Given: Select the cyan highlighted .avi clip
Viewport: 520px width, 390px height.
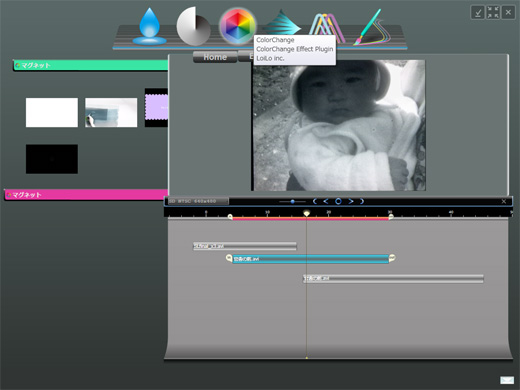Looking at the screenshot, I should point(311,259).
